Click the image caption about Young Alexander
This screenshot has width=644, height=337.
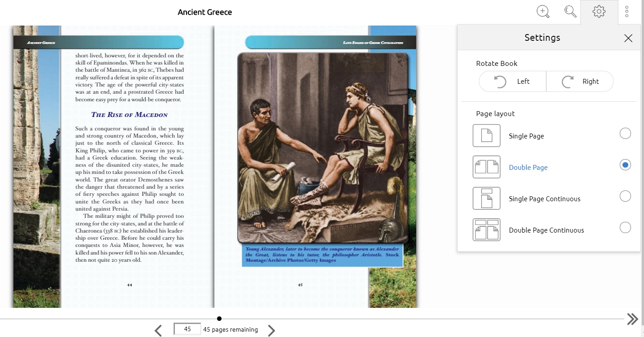(322, 255)
